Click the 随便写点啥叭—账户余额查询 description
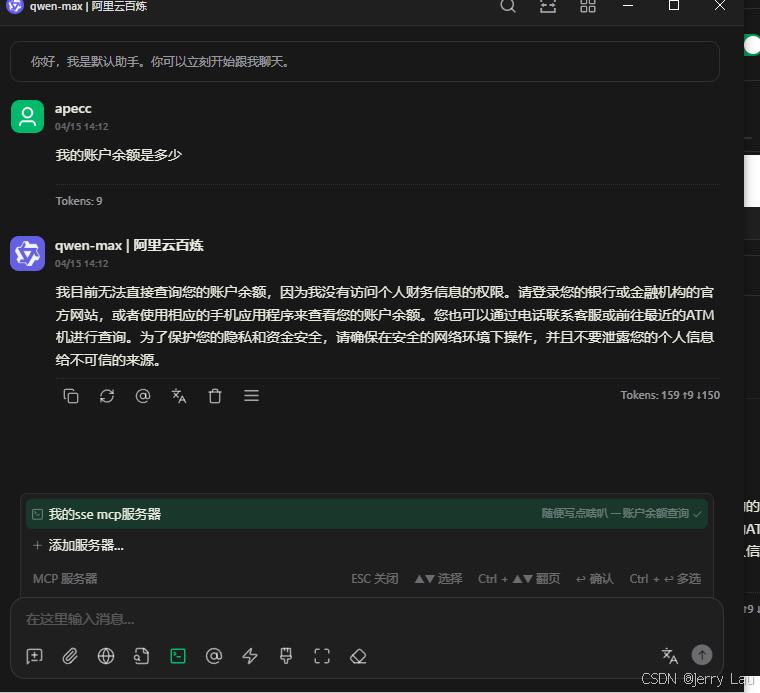 [x=615, y=513]
